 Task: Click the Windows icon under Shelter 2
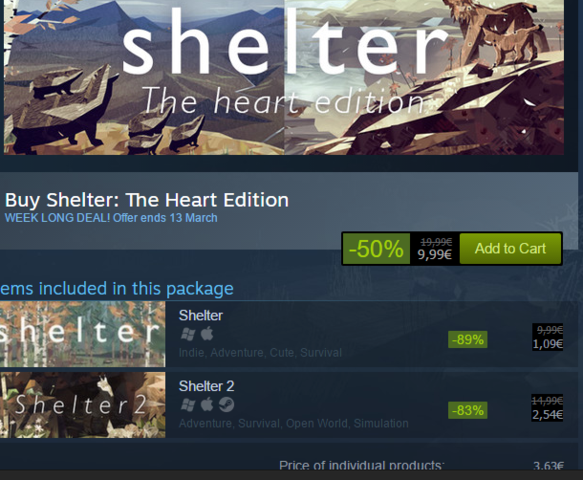point(188,405)
